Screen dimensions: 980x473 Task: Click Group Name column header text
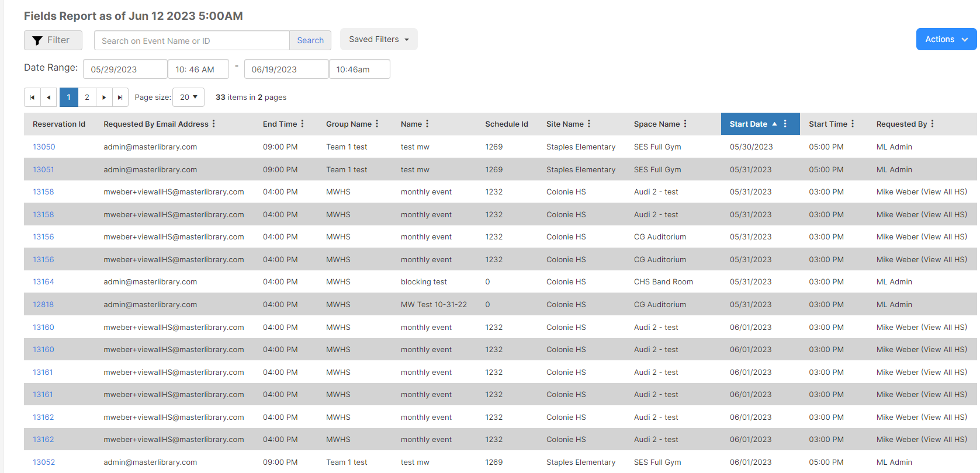pyautogui.click(x=349, y=124)
